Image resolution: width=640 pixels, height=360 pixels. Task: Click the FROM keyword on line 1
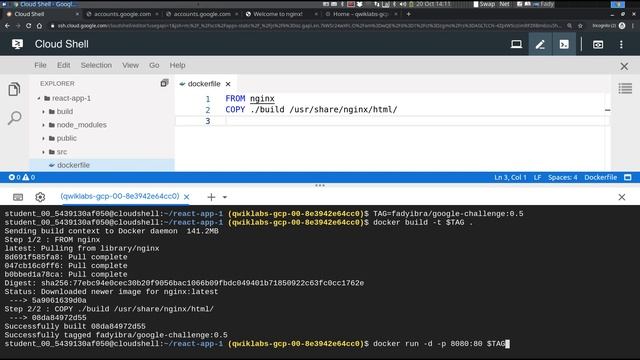[x=235, y=98]
